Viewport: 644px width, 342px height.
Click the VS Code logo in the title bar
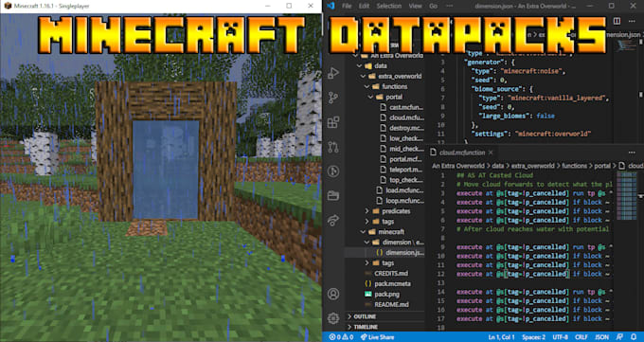coord(331,6)
